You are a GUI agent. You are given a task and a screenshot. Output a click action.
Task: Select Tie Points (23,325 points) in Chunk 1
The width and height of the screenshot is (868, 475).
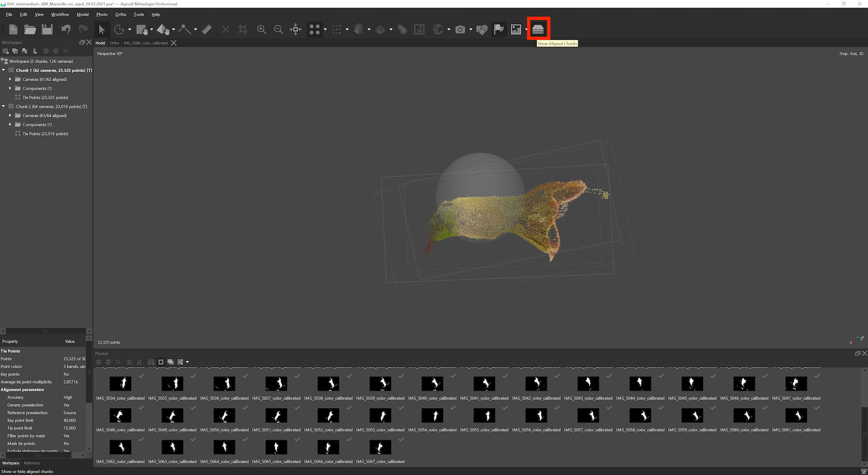[x=45, y=98]
